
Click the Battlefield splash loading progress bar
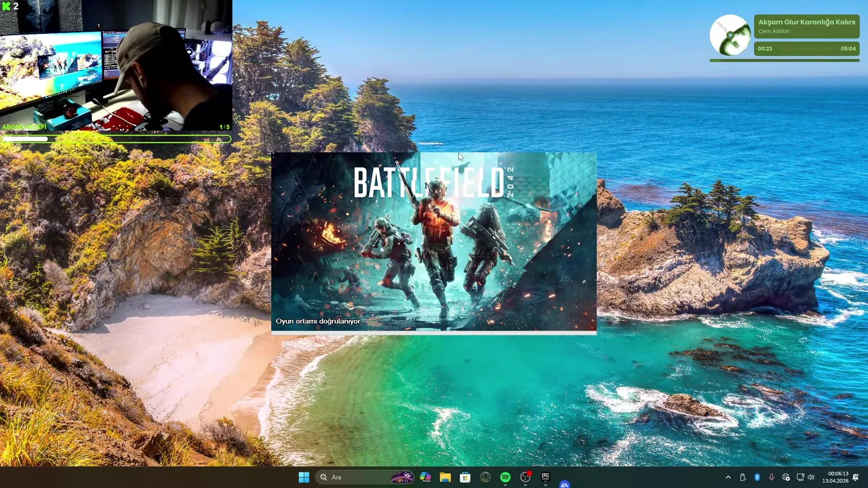tap(434, 333)
